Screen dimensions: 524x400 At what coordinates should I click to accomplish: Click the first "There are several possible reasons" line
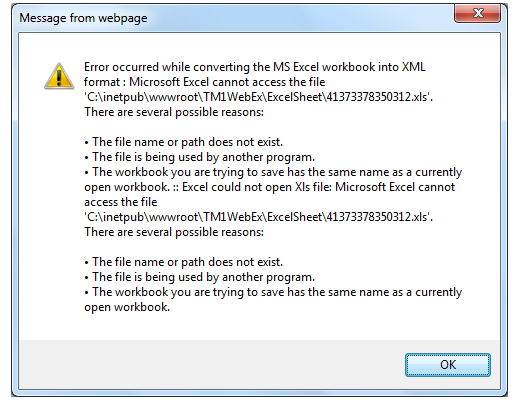coord(174,112)
